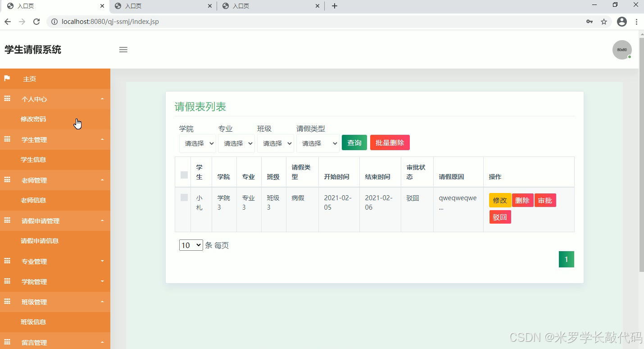Viewport: 644px width, 349px height.
Task: Click the green 查询 button
Action: point(354,142)
